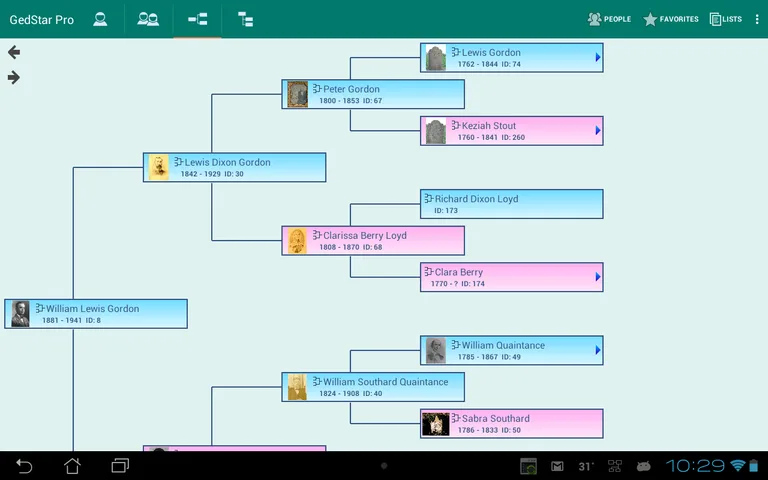Viewport: 768px width, 480px height.
Task: Go forward using the right arrow
Action: click(14, 77)
